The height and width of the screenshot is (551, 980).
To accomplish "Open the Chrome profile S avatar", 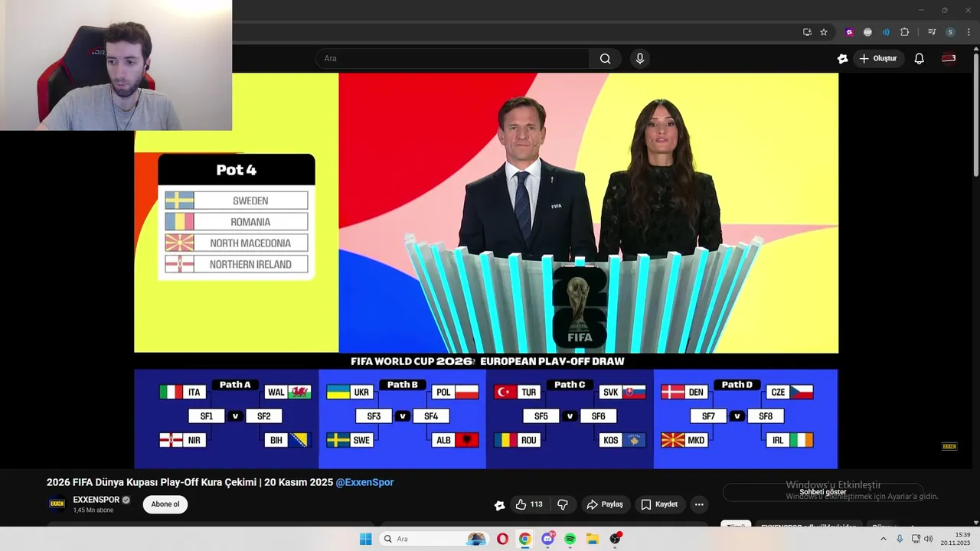I will pos(950,32).
